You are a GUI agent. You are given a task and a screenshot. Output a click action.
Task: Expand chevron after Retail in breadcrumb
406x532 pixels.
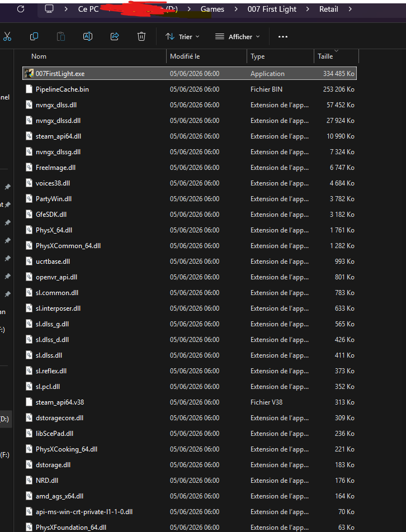(x=350, y=9)
